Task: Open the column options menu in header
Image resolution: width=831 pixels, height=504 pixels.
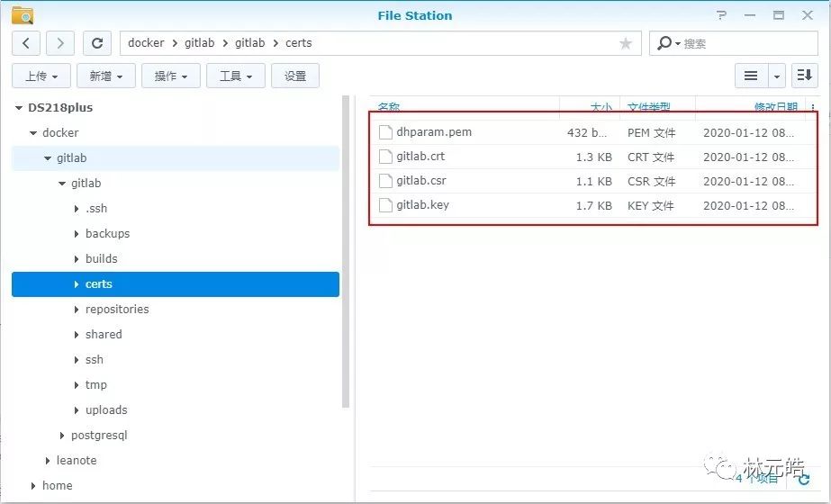Action: tap(813, 107)
